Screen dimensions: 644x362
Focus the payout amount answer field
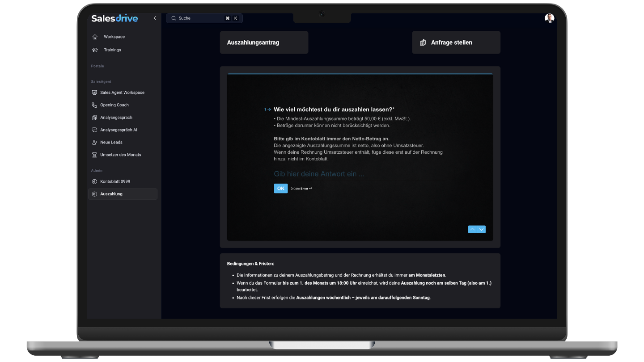[x=360, y=174]
